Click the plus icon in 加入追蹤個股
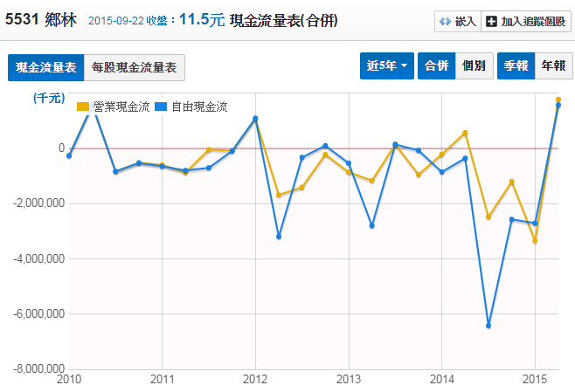 click(x=491, y=22)
